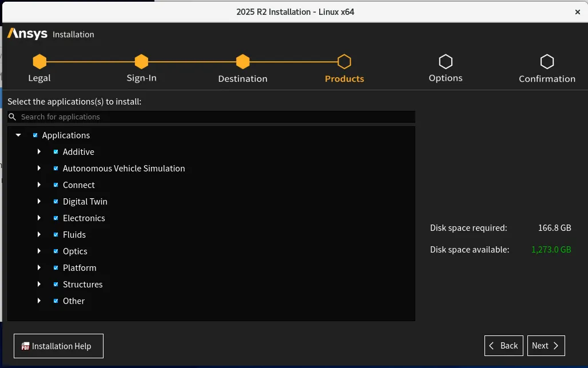Focus the Search for applications field
This screenshot has height=368, width=588.
tap(211, 117)
